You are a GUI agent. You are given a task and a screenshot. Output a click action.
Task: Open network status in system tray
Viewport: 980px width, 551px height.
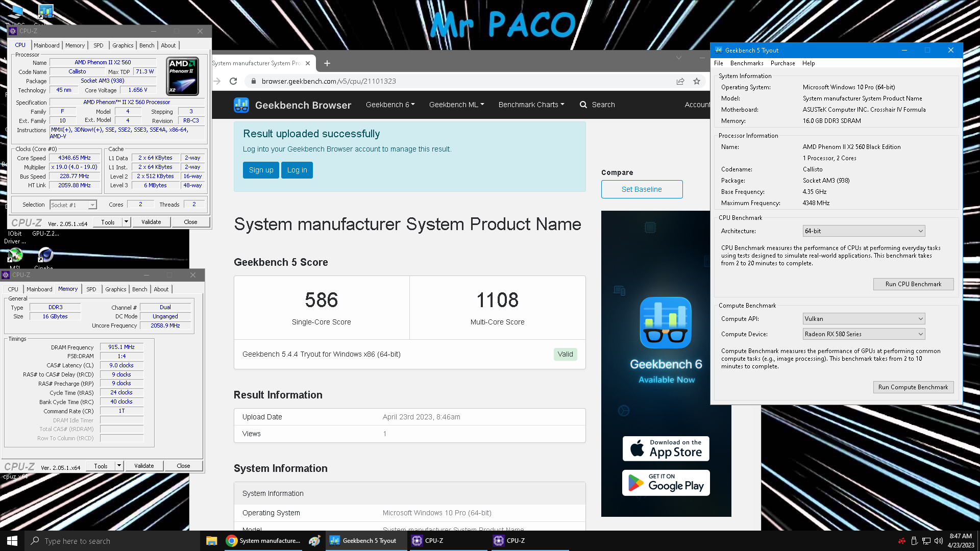(x=926, y=541)
